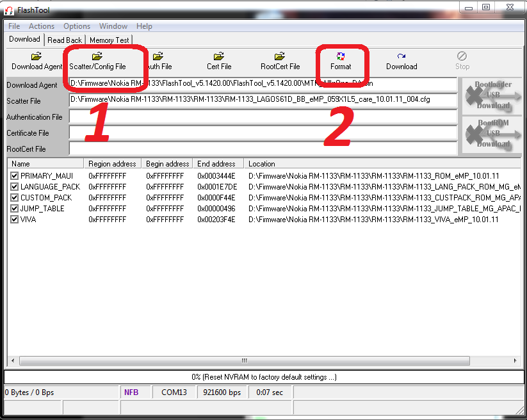Disable the VIVA checkbox

[x=15, y=219]
